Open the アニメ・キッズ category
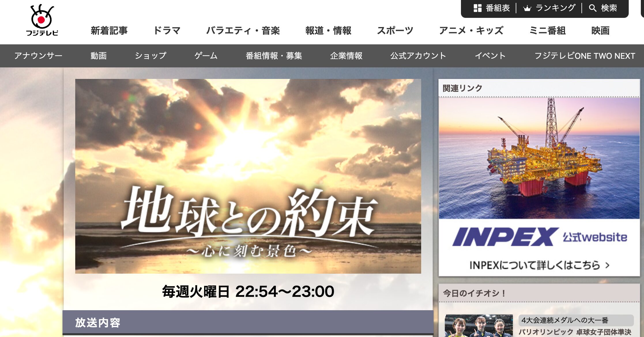 click(x=471, y=31)
